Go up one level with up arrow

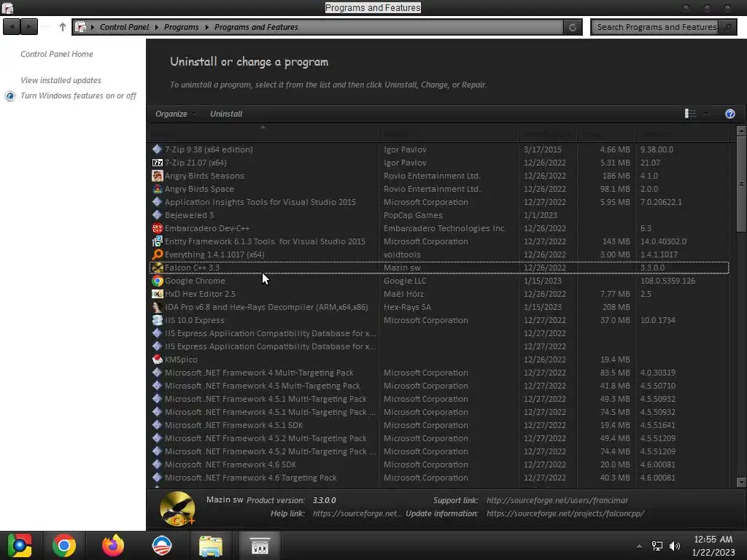[63, 27]
